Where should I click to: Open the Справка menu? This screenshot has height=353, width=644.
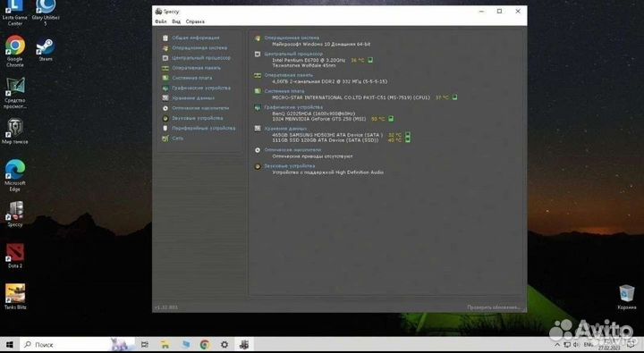click(x=195, y=21)
